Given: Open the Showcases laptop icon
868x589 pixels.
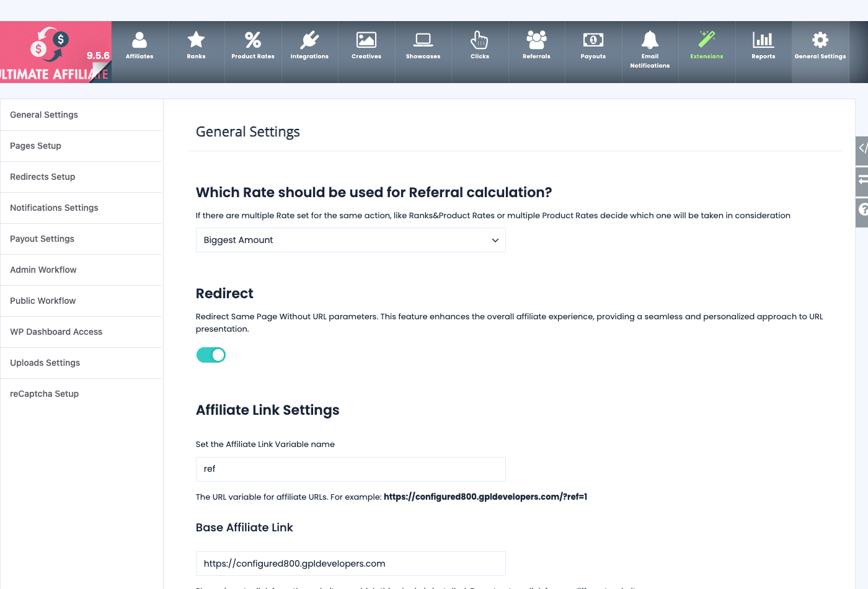Looking at the screenshot, I should click(x=423, y=40).
